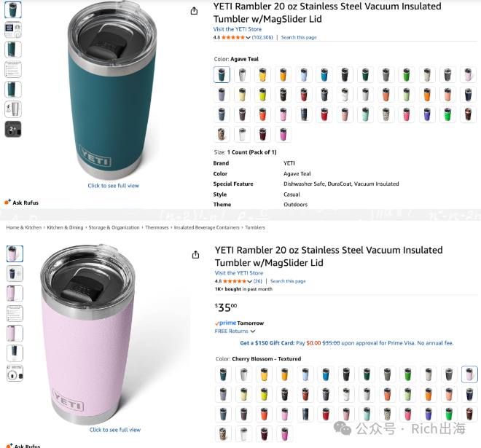This screenshot has width=481, height=448.
Task: Go to the Tumblers breadcrumb
Action: pos(255,227)
